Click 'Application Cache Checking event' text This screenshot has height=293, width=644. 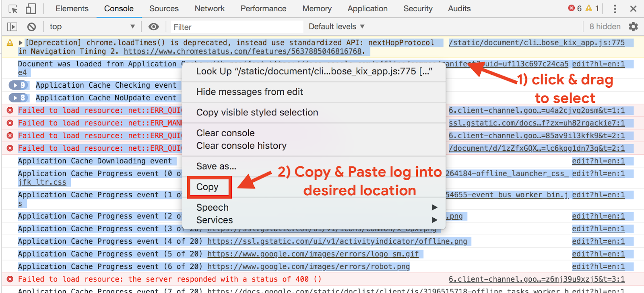pyautogui.click(x=106, y=85)
